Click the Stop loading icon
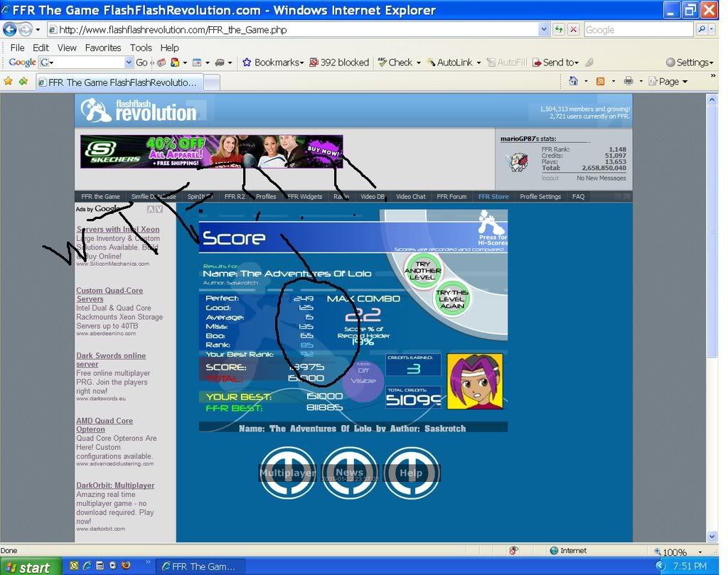The height and width of the screenshot is (575, 728). [573, 30]
